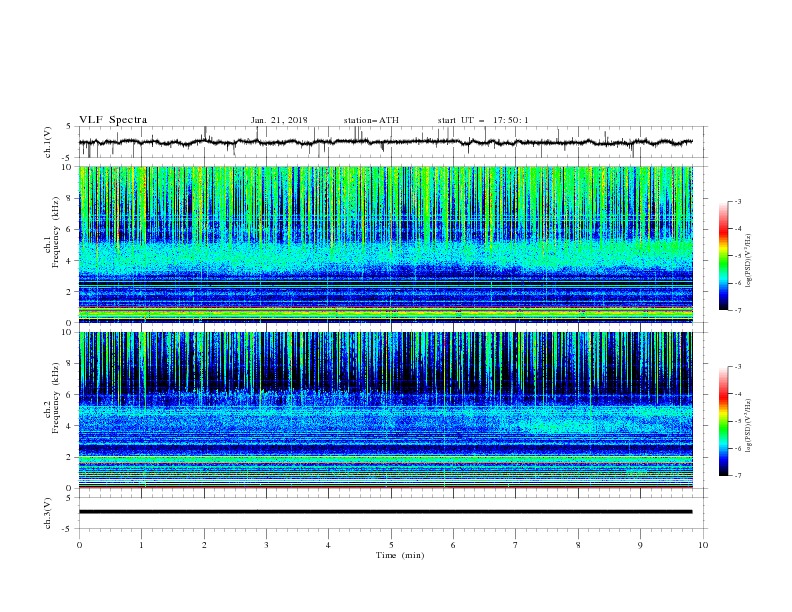Click the "-3" tick on ch.1 colorbar
The height and width of the screenshot is (612, 792).
tap(737, 201)
